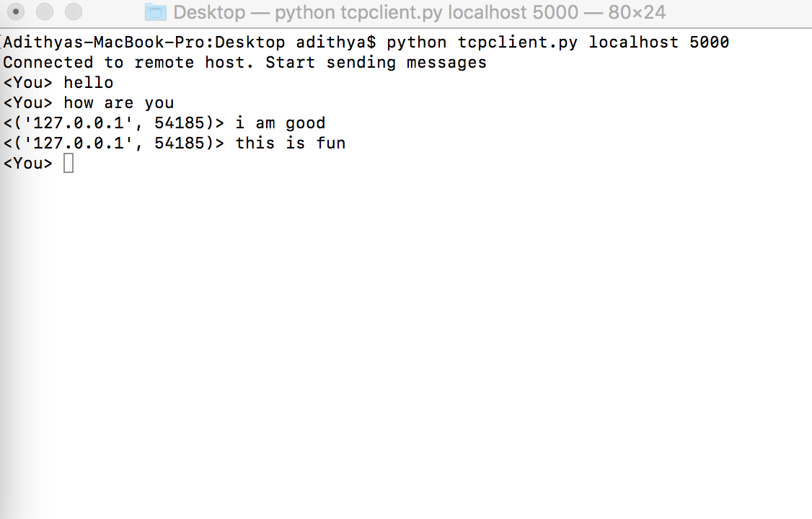
Task: Select the message line saying hello
Action: (88, 82)
